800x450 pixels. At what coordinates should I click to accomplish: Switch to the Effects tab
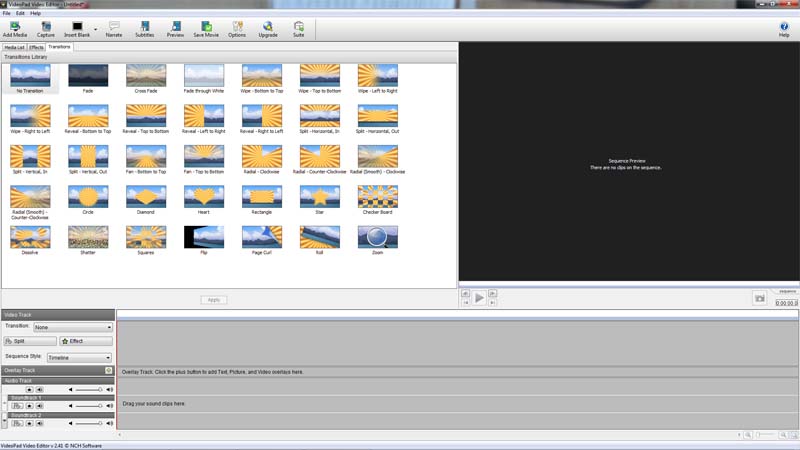tap(36, 47)
